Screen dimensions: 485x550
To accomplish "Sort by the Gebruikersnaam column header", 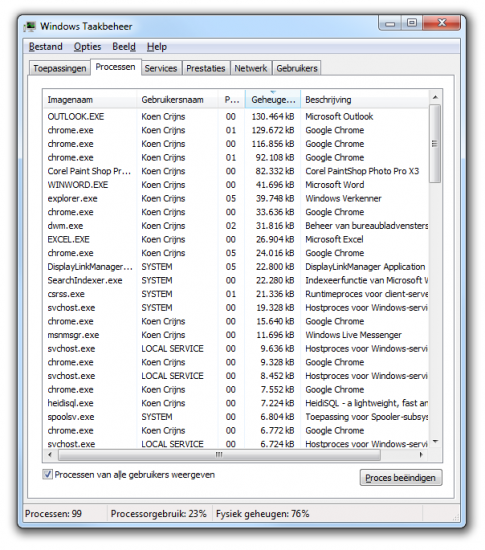I will (x=177, y=100).
